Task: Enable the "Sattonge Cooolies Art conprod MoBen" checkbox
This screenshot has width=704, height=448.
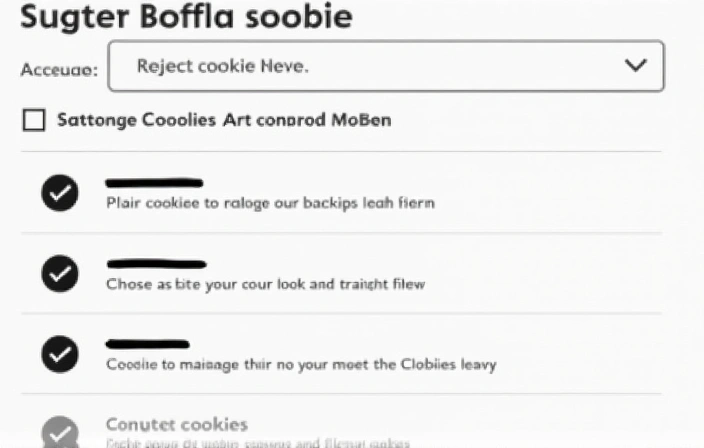Action: pyautogui.click(x=34, y=121)
